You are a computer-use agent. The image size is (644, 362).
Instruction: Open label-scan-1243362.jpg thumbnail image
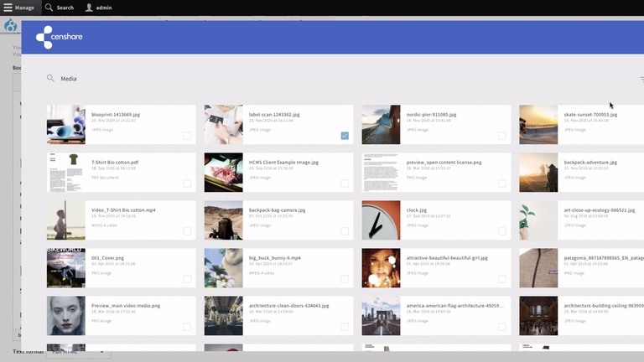(x=223, y=124)
